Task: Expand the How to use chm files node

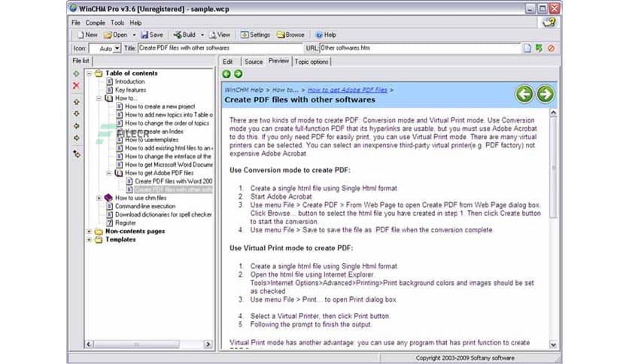Action: coord(99,198)
